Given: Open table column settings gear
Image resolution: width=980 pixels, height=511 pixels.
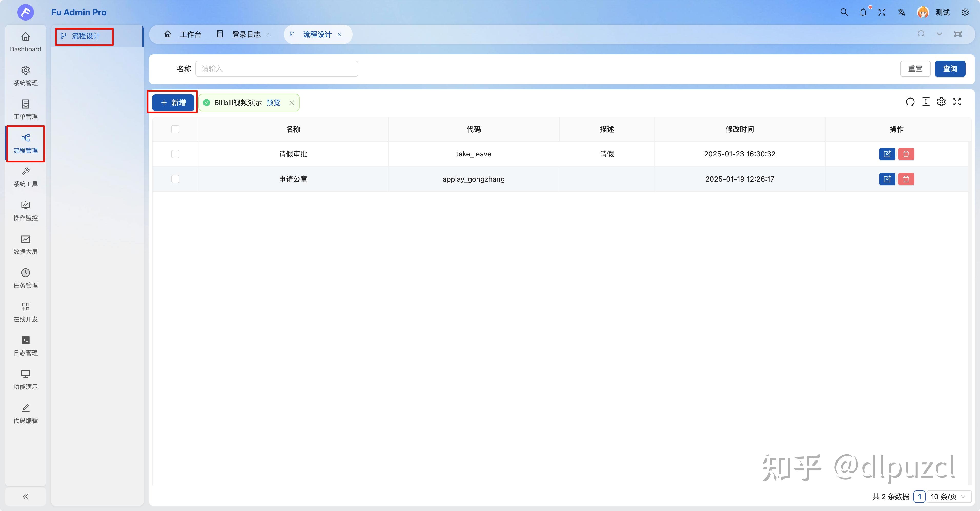Looking at the screenshot, I should pos(941,102).
